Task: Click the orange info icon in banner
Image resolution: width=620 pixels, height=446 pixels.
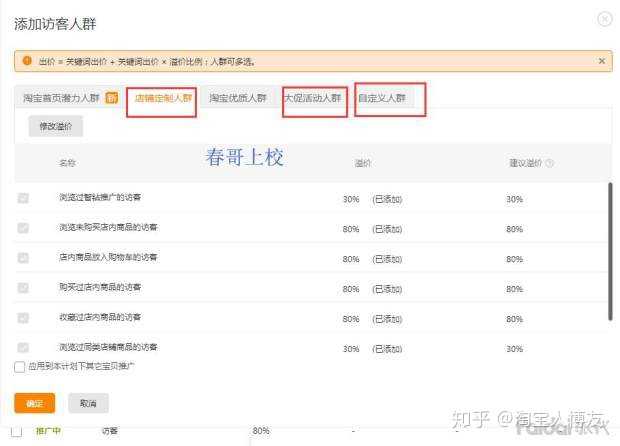Action: (27, 61)
